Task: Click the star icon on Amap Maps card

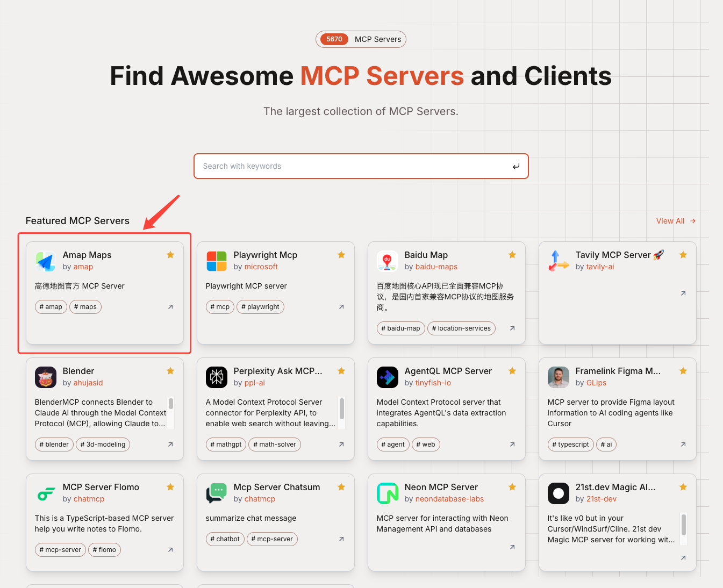Action: [x=170, y=255]
